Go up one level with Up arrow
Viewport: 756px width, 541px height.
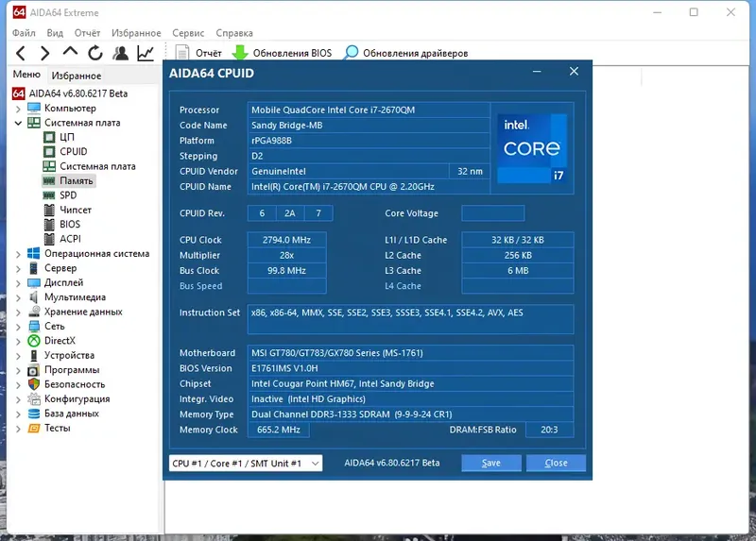click(70, 52)
